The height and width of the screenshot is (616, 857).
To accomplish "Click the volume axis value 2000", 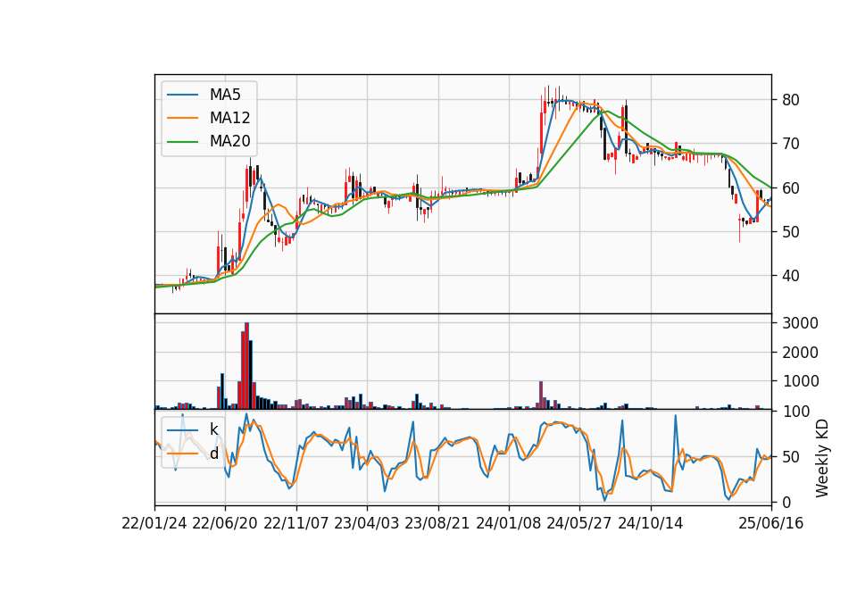I will tap(800, 353).
